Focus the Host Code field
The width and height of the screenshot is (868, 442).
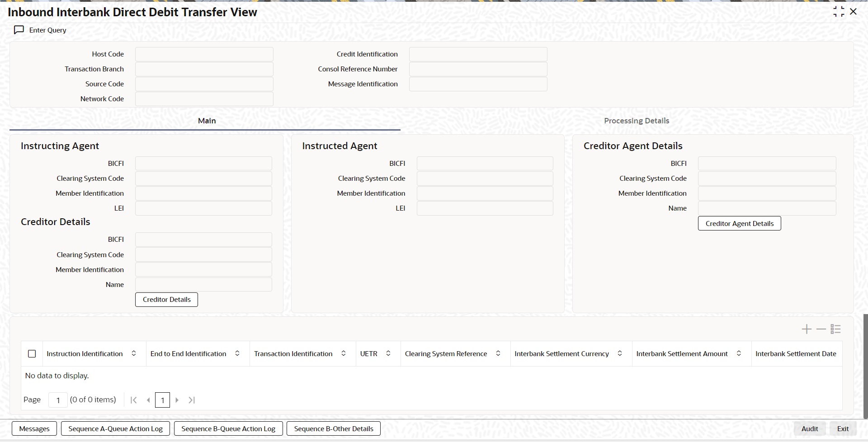204,54
